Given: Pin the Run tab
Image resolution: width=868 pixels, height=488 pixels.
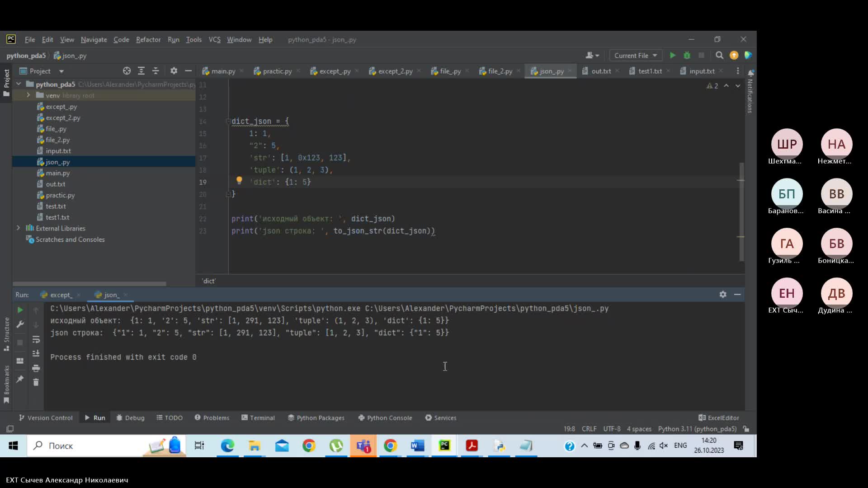Looking at the screenshot, I should [20, 379].
